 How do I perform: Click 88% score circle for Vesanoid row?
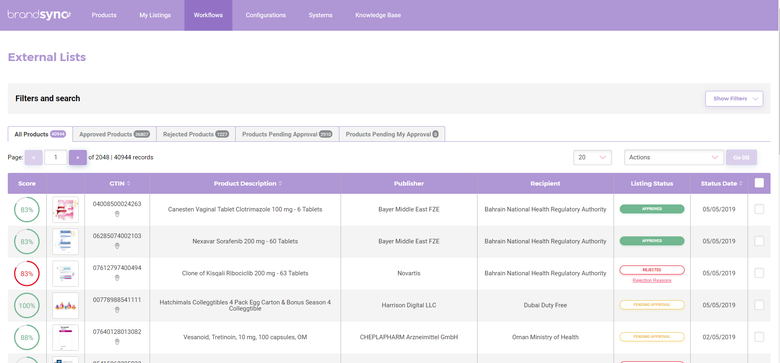[27, 337]
